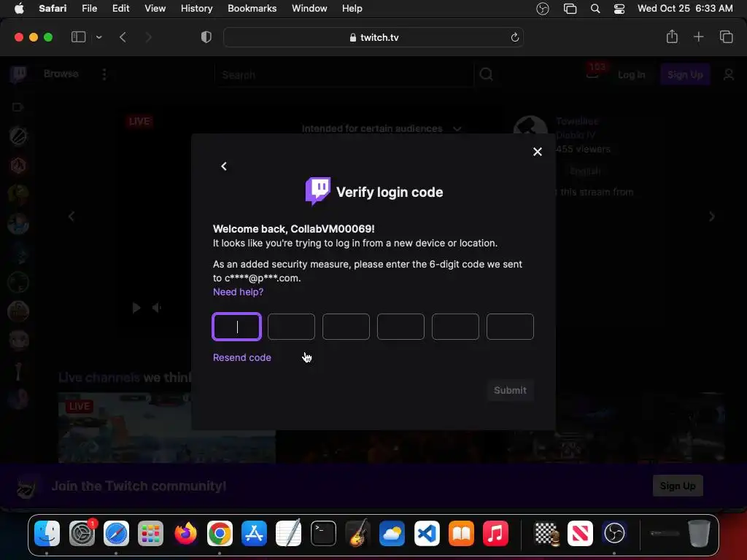Focus the sixth code digit box

tap(510, 327)
